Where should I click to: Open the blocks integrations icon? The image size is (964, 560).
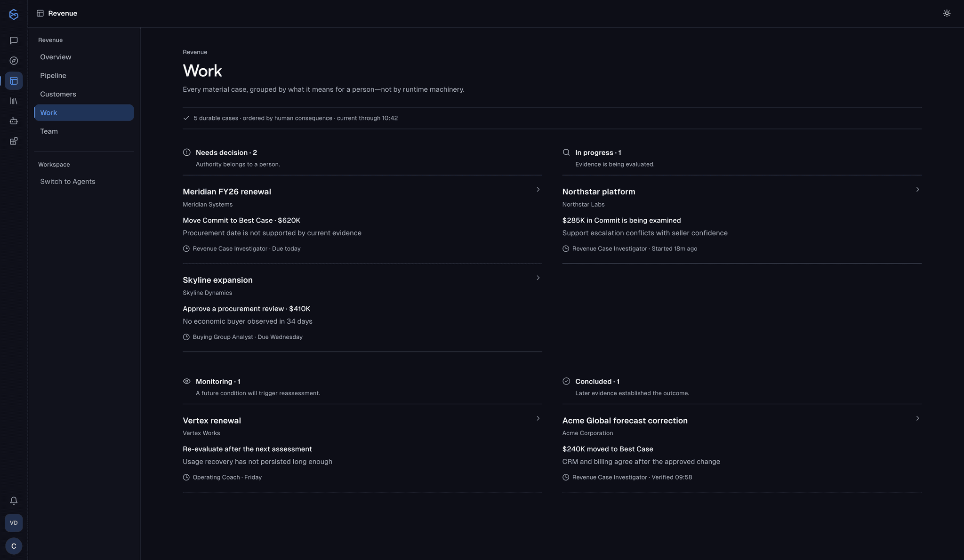pos(14,141)
